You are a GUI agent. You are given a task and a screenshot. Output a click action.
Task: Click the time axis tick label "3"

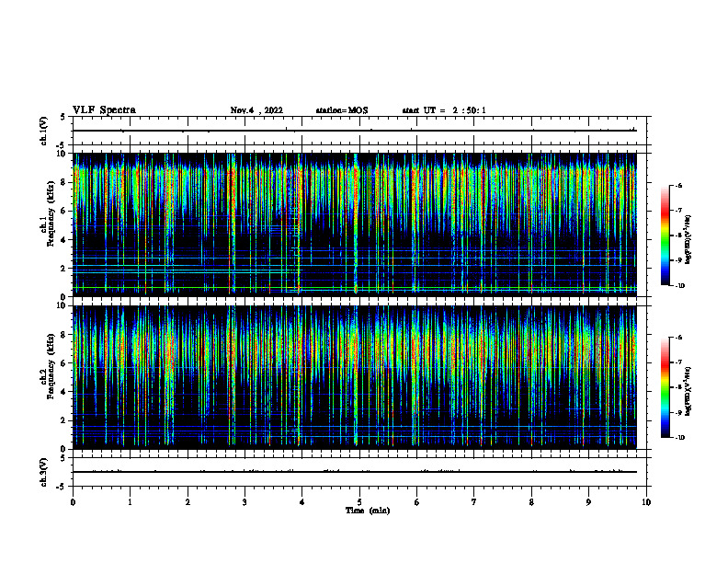click(245, 502)
